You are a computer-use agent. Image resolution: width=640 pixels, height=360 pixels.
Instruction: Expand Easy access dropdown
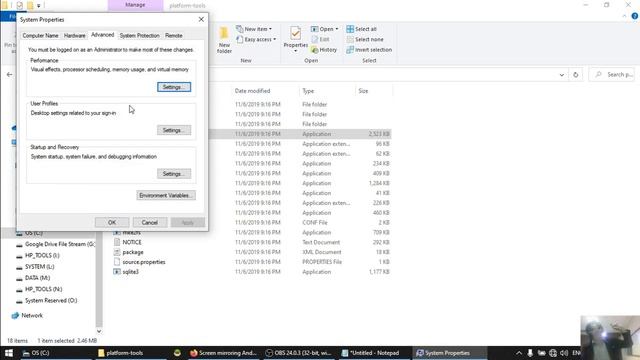[256, 40]
